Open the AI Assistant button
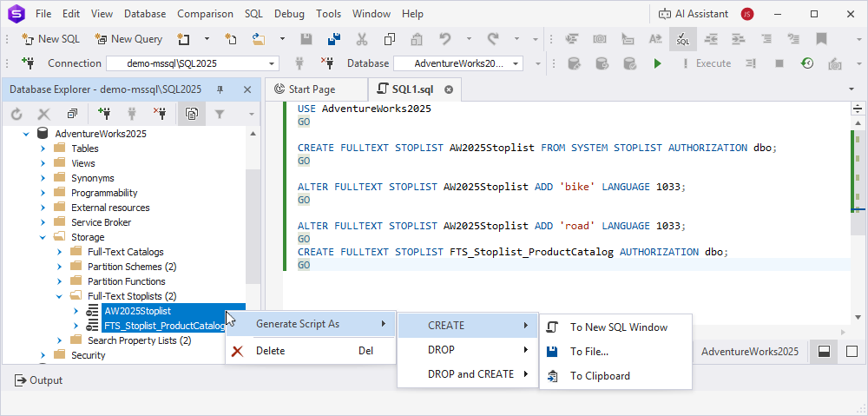Viewport: 868px width, 416px height. click(694, 14)
